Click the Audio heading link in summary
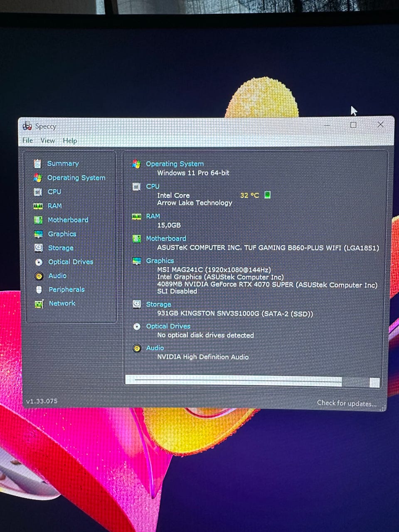This screenshot has width=399, height=532. (x=155, y=348)
